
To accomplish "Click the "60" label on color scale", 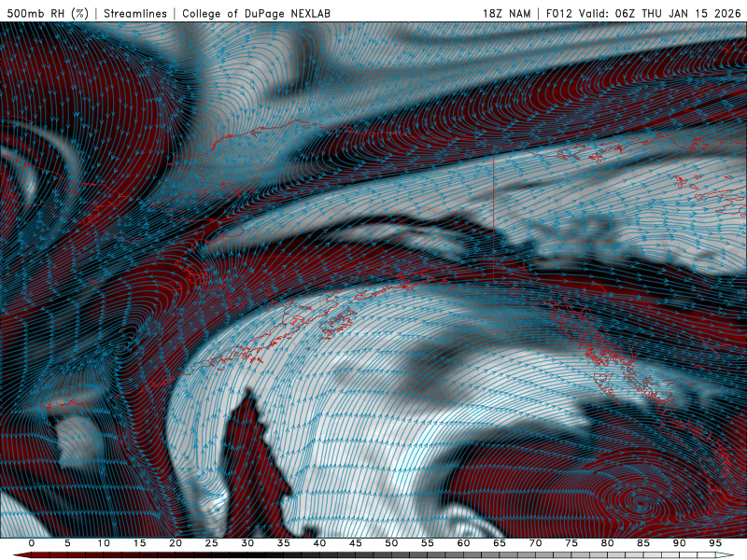I will pos(463,543).
